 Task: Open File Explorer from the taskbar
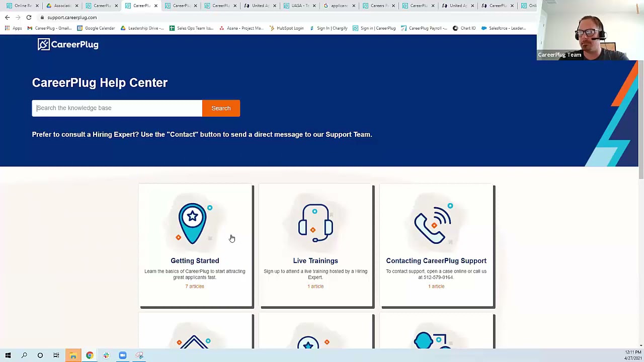click(x=73, y=355)
